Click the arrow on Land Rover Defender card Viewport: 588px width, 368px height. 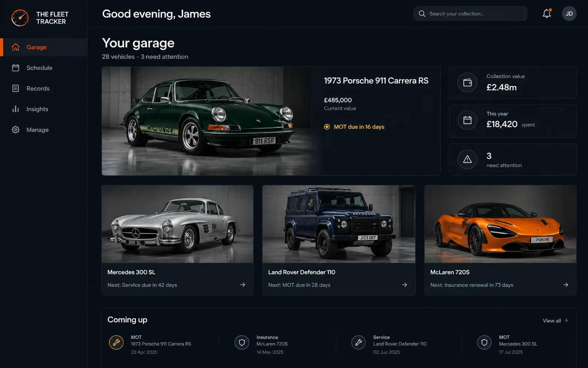404,285
